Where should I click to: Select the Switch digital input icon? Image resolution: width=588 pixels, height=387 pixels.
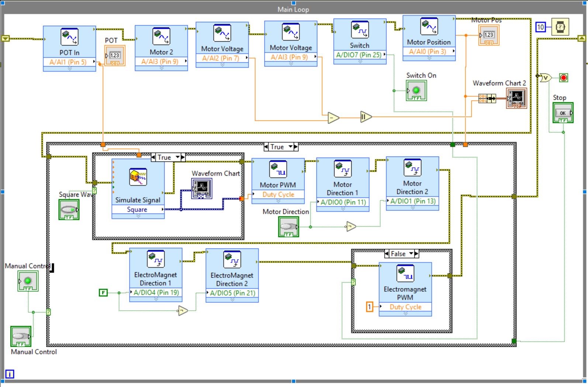tap(360, 30)
